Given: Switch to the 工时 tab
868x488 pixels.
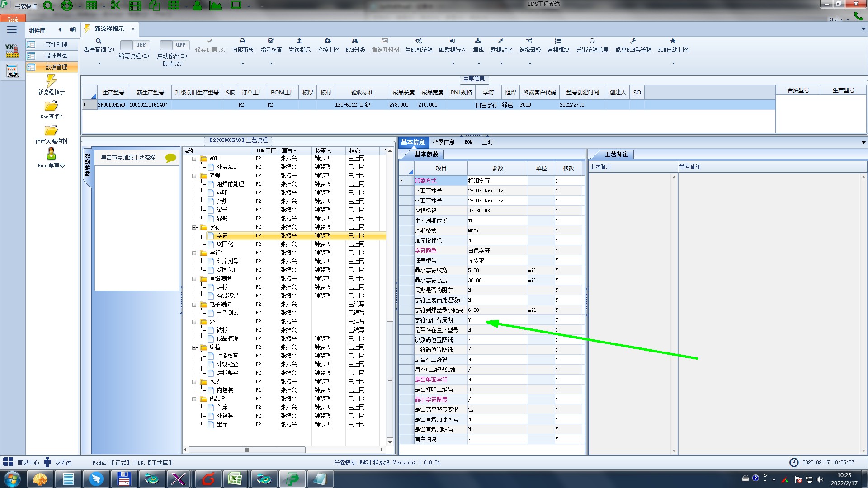Looking at the screenshot, I should pos(487,142).
